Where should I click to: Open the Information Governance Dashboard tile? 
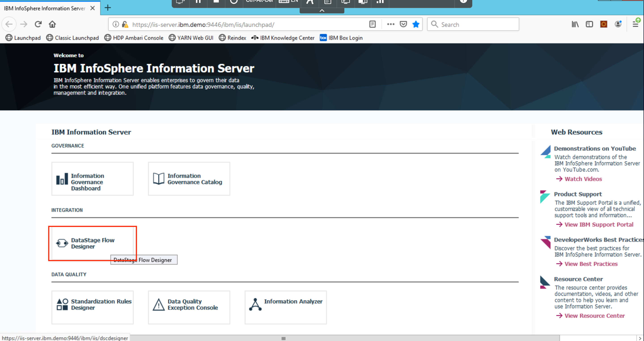[x=92, y=179]
